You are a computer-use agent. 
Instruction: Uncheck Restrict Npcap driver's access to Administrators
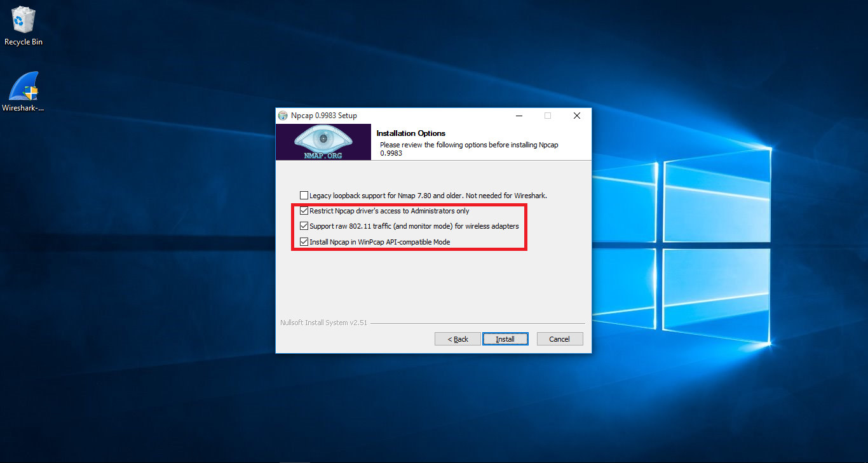(x=304, y=211)
